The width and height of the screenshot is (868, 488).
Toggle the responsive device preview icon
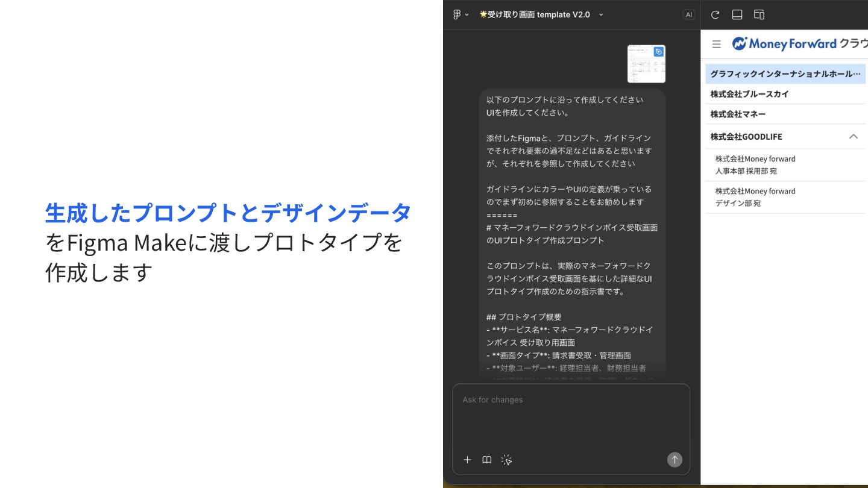point(759,14)
